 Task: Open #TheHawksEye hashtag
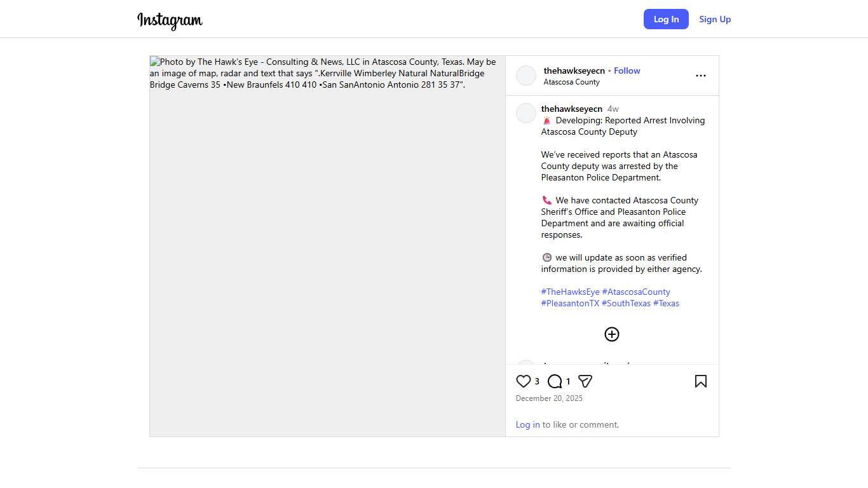coord(570,292)
